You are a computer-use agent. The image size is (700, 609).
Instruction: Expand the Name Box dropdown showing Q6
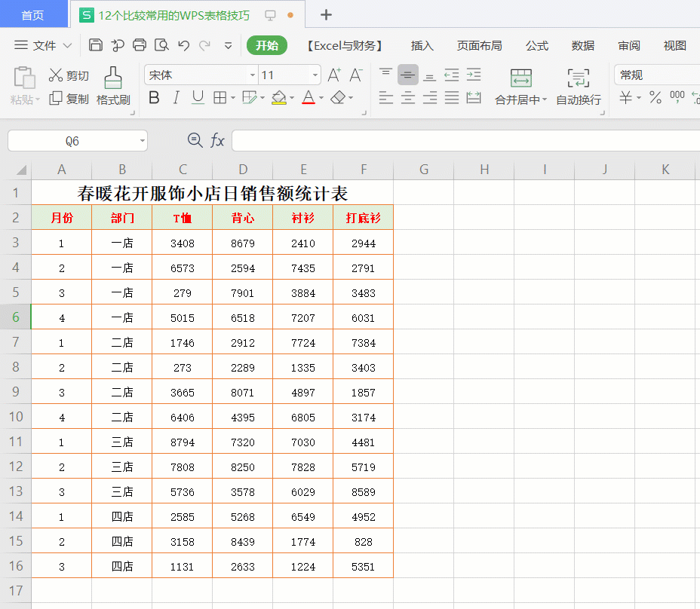click(x=142, y=141)
